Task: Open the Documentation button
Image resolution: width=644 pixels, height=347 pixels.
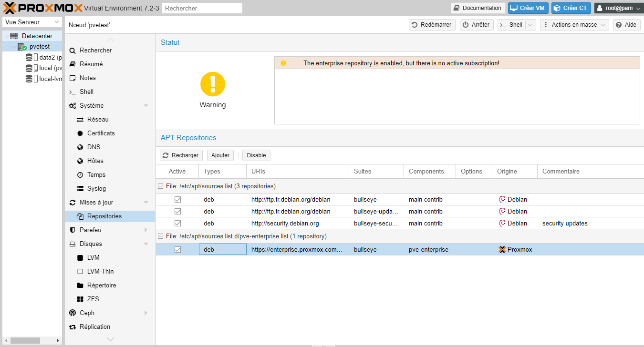Action: point(478,8)
